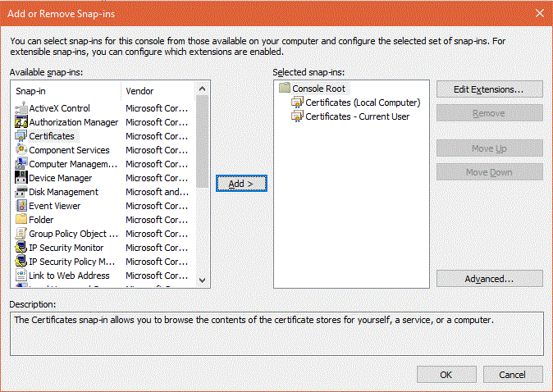The height and width of the screenshot is (392, 553).
Task: Open the Edit Extensions dialog
Action: [489, 88]
